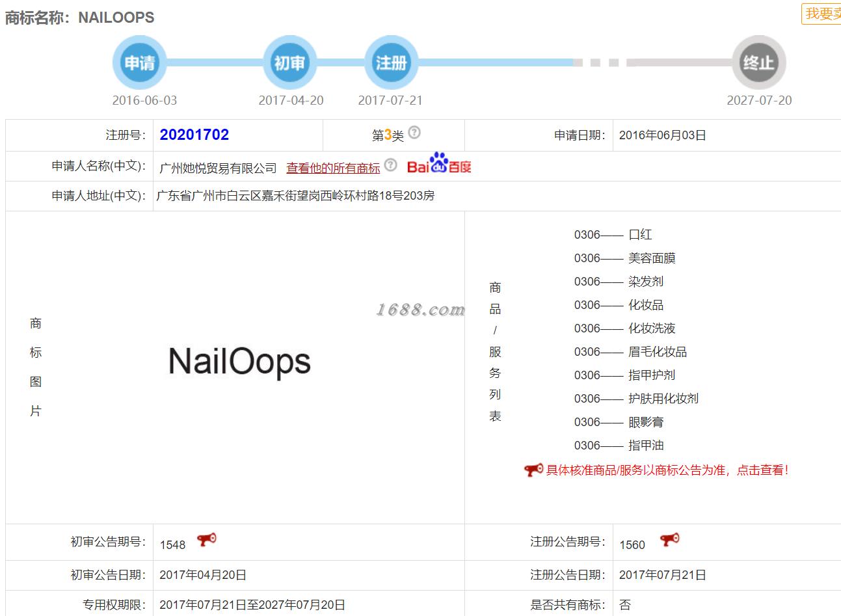This screenshot has height=616, width=841.
Task: Click the 我要卖 button at top right
Action: tap(822, 14)
